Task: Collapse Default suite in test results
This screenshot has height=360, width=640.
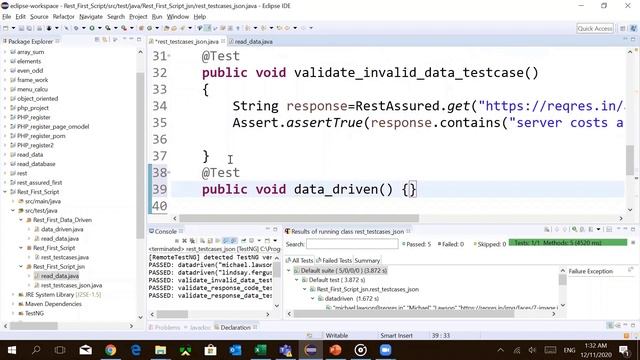Action: pos(289,271)
